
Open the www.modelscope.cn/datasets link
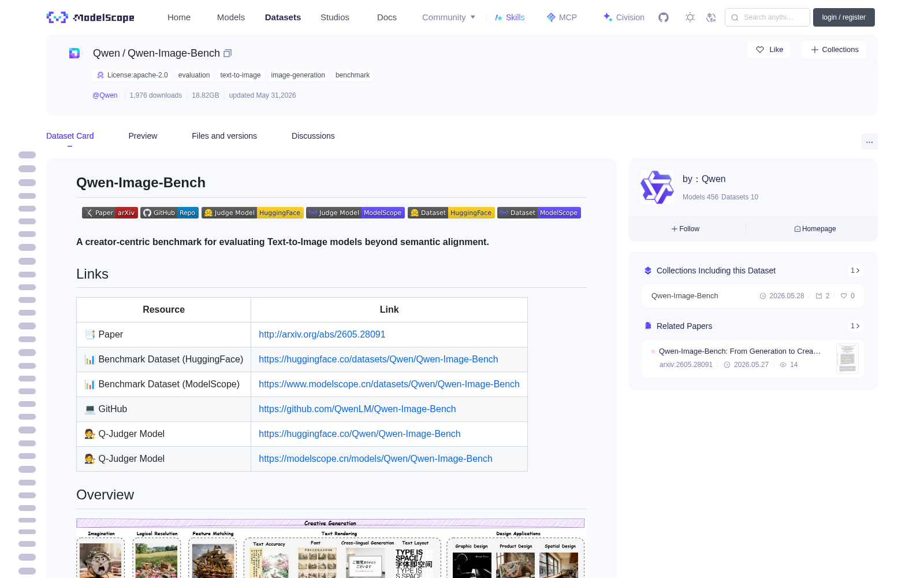pyautogui.click(x=389, y=384)
